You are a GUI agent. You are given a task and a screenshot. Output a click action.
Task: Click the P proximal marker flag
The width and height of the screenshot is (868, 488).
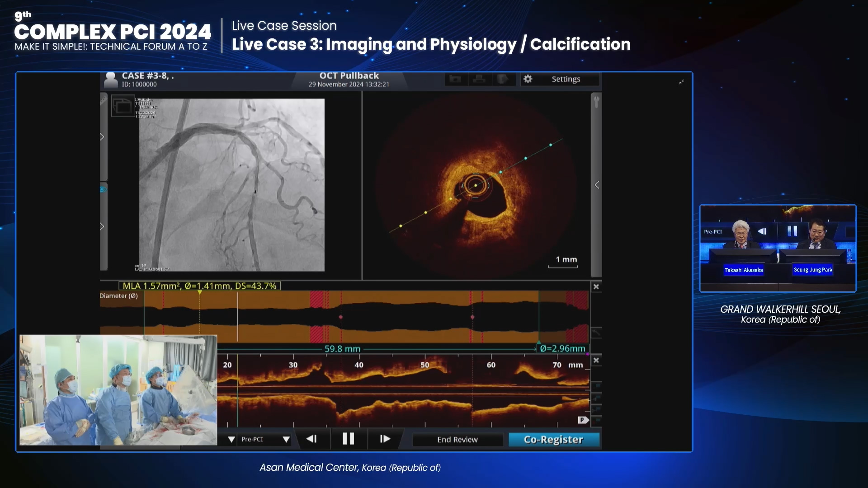[583, 420]
